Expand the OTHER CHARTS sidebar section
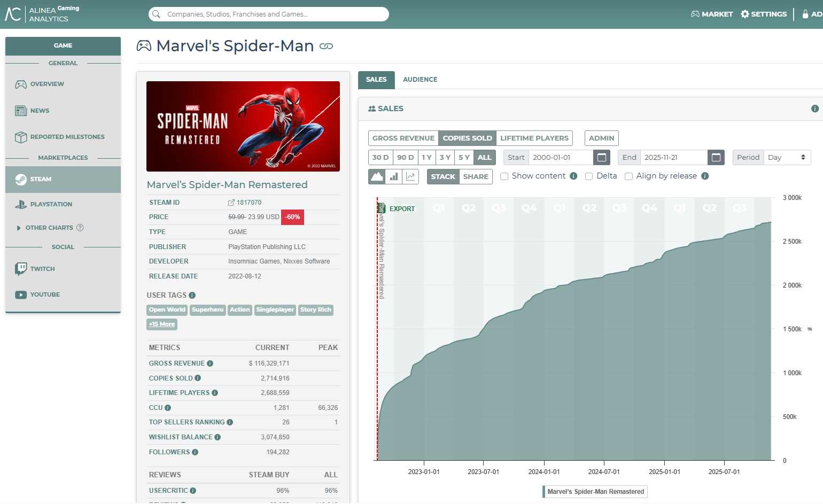The image size is (823, 504). tap(48, 228)
